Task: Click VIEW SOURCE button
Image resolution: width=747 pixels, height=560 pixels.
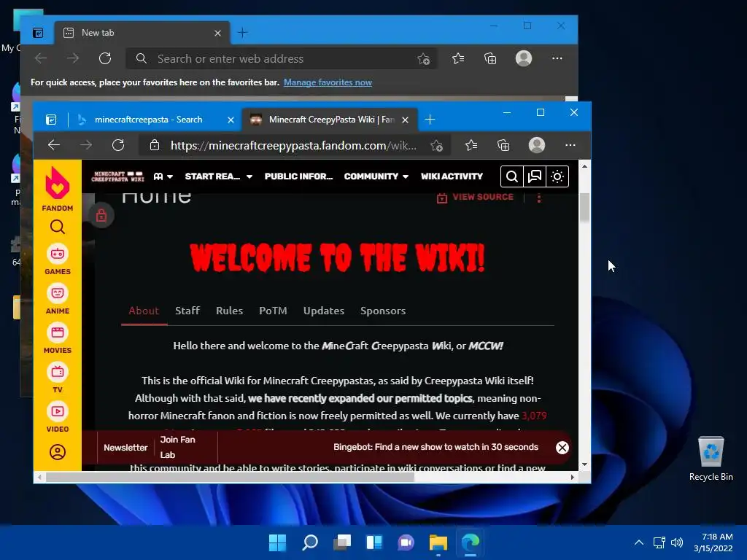Action: pyautogui.click(x=476, y=197)
